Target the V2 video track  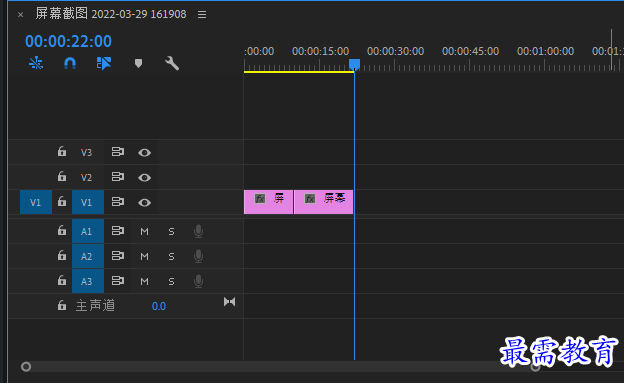tap(86, 177)
